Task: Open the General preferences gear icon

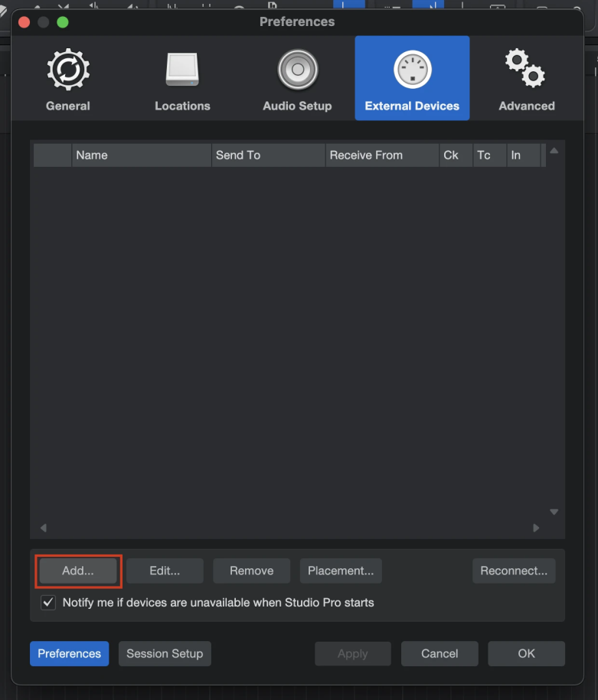Action: click(x=67, y=70)
